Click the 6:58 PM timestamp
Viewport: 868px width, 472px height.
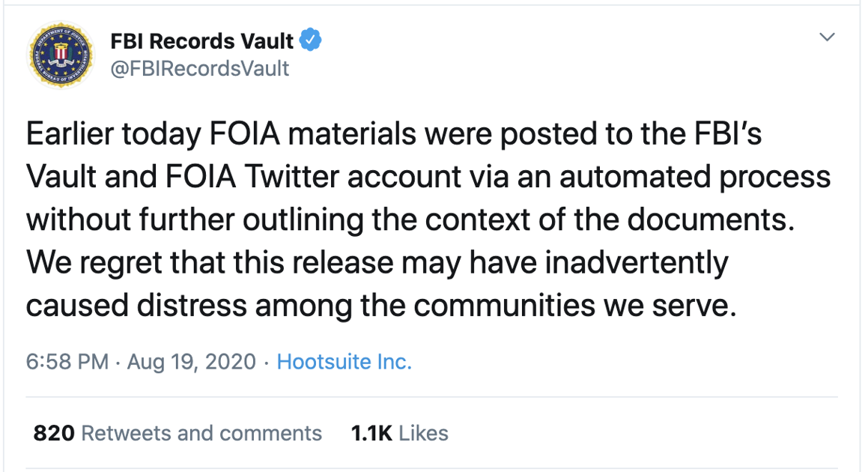[67, 363]
